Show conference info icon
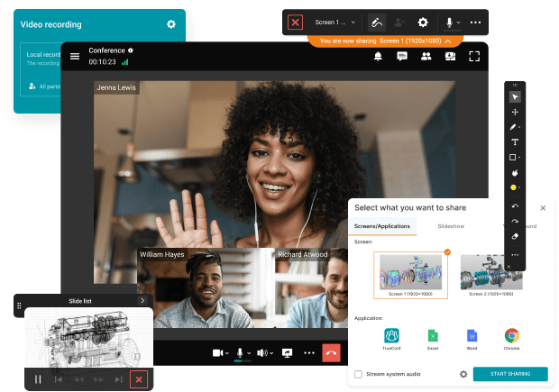This screenshot has height=392, width=559. 131,50
